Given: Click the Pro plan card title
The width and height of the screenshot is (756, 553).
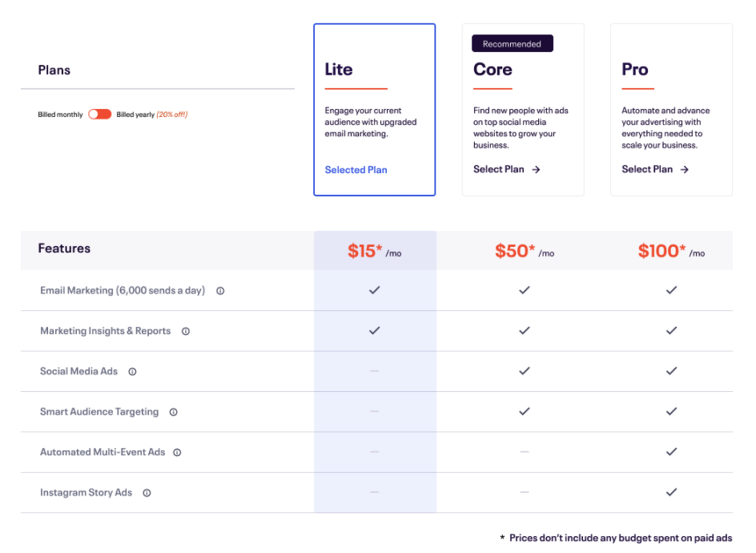Looking at the screenshot, I should [x=634, y=70].
